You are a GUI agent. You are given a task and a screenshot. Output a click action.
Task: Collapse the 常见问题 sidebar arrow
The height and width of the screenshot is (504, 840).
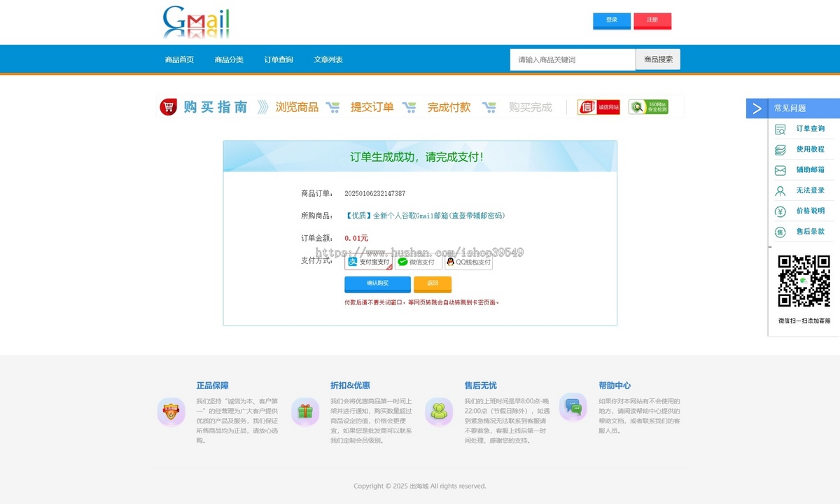click(757, 108)
